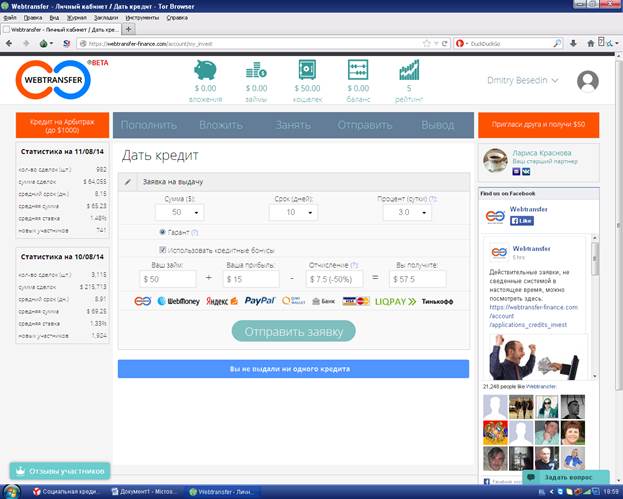Click the help link next to Отчисление
The height and width of the screenshot is (499, 623).
tap(354, 265)
